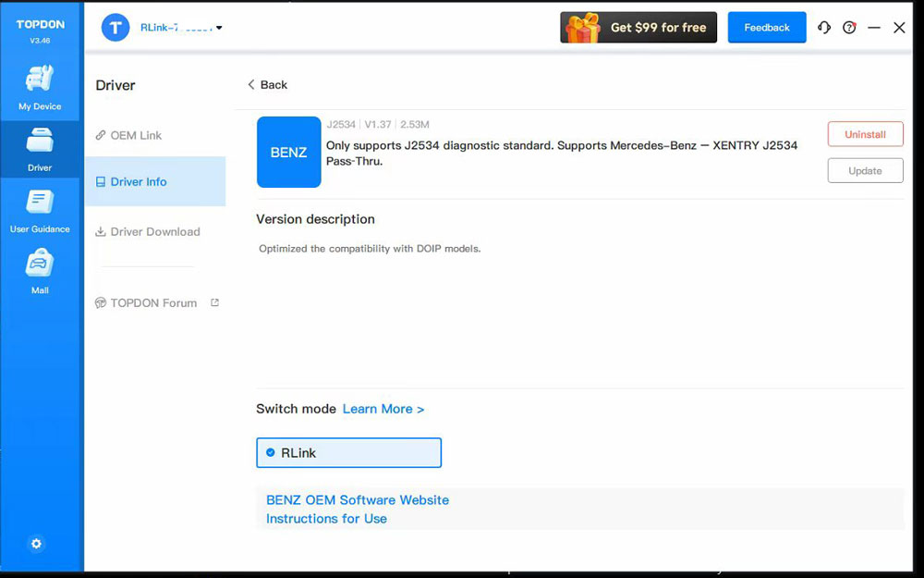This screenshot has width=924, height=578.
Task: Click the Update button
Action: coord(865,171)
